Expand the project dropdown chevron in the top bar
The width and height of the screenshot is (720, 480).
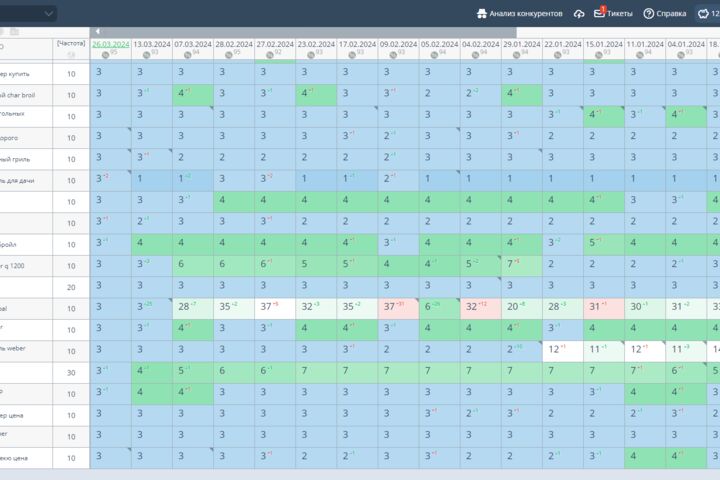[x=49, y=14]
